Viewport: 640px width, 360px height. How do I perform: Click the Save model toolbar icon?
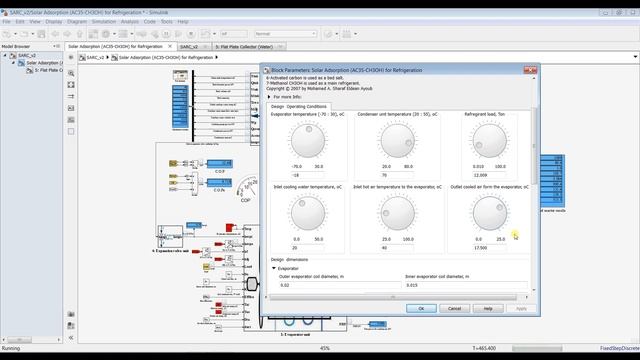41,34
